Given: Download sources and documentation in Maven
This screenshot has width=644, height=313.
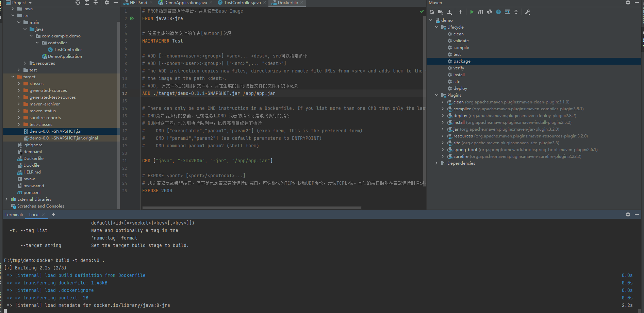Looking at the screenshot, I should point(449,12).
